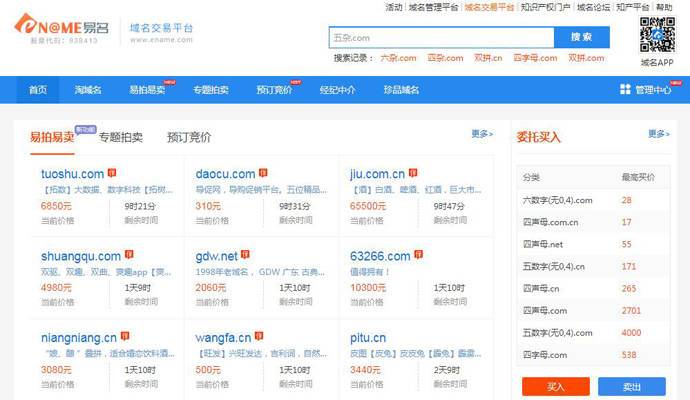Select the 四声母.net category row
This screenshot has height=400, width=690.
[x=594, y=244]
